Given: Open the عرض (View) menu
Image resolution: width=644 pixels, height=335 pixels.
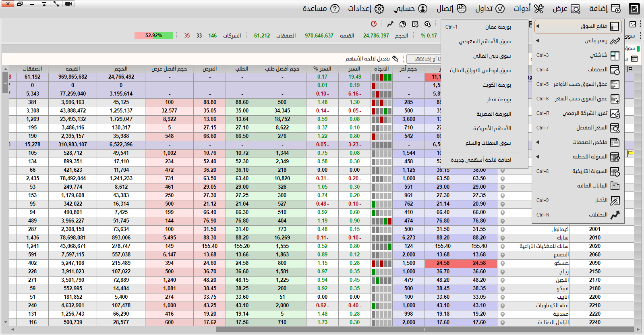Looking at the screenshot, I should [566, 8].
